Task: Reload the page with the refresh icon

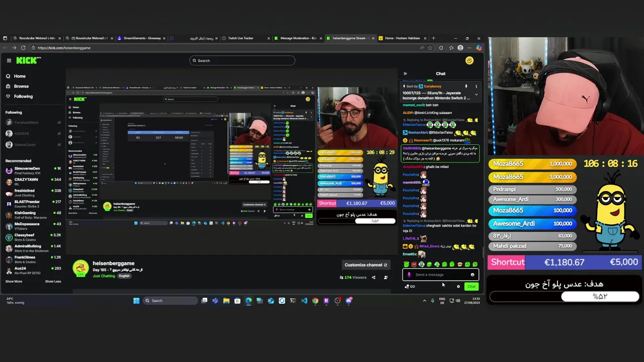Action: coord(23,48)
